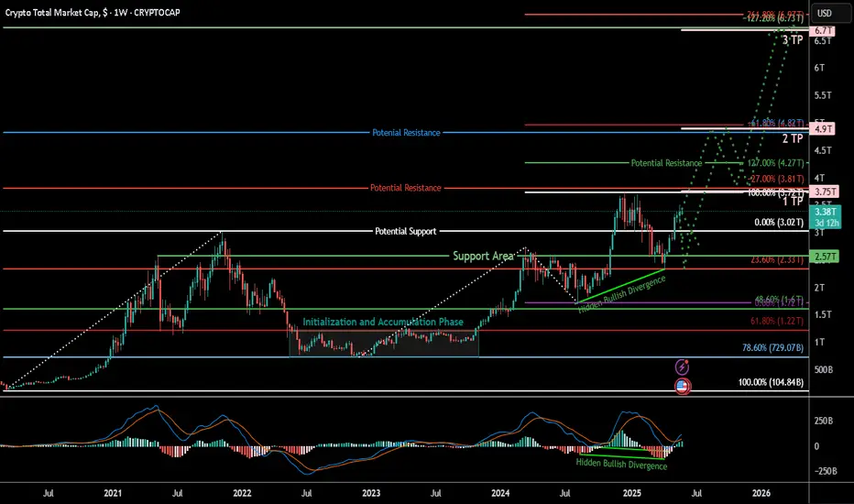Viewport: 854px width, 504px height.
Task: Click the 3d 12h bar countdown label
Action: pyautogui.click(x=827, y=224)
